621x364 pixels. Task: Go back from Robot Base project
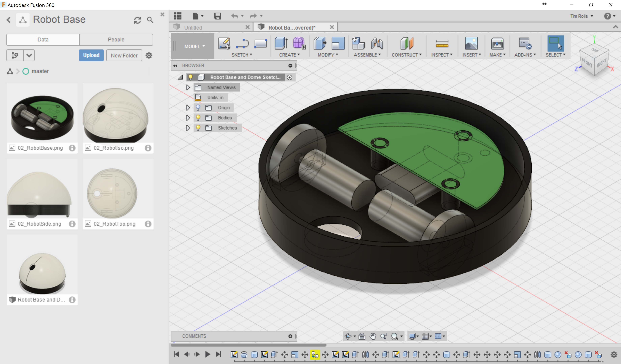[9, 20]
